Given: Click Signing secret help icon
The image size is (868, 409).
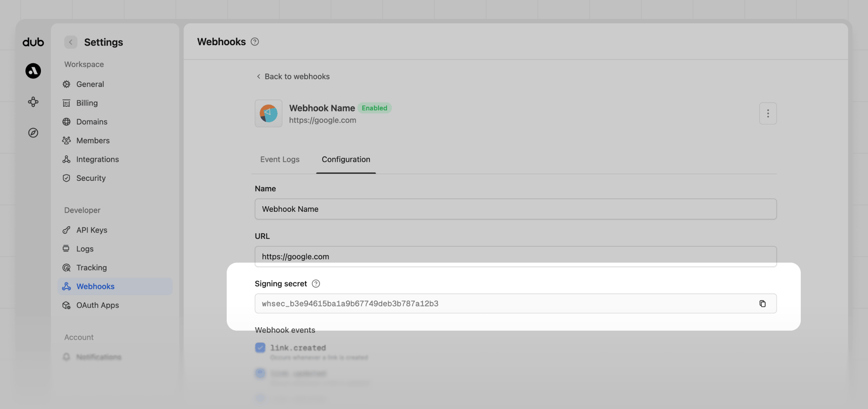Looking at the screenshot, I should click(x=316, y=284).
